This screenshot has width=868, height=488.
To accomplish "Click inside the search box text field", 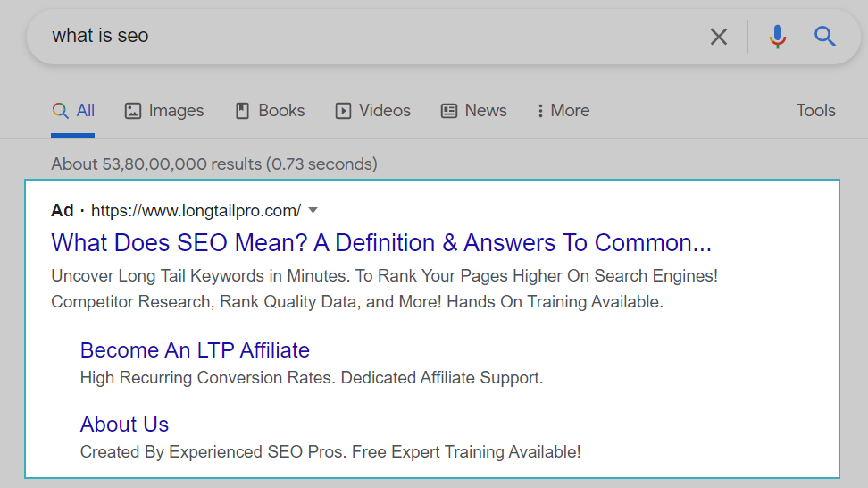I will 365,36.
